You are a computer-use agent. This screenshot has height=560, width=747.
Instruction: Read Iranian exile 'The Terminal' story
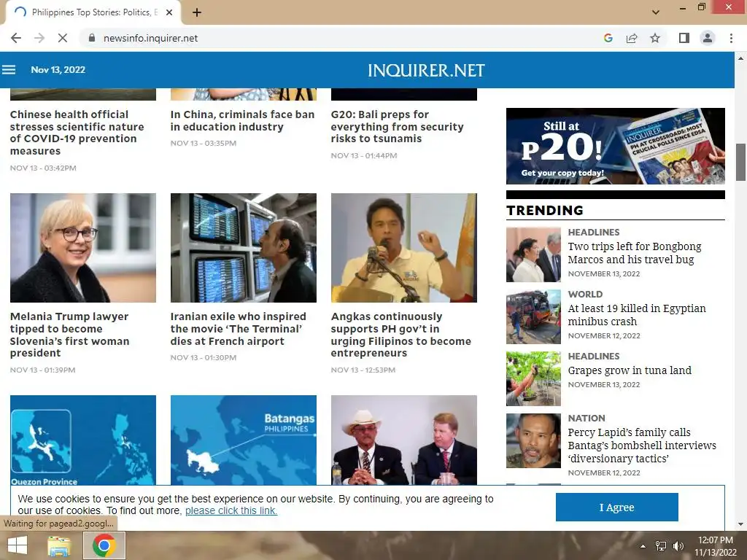point(239,329)
